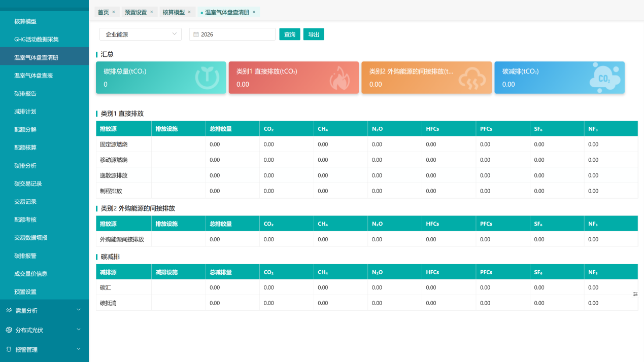Open 碳排报告 in the sidebar
This screenshot has height=362, width=644.
click(x=25, y=94)
